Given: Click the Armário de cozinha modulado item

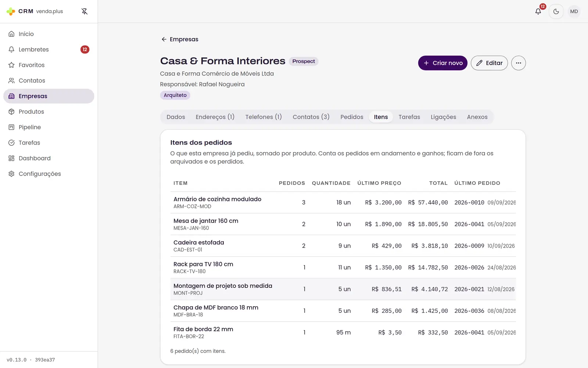Looking at the screenshot, I should pyautogui.click(x=217, y=199).
